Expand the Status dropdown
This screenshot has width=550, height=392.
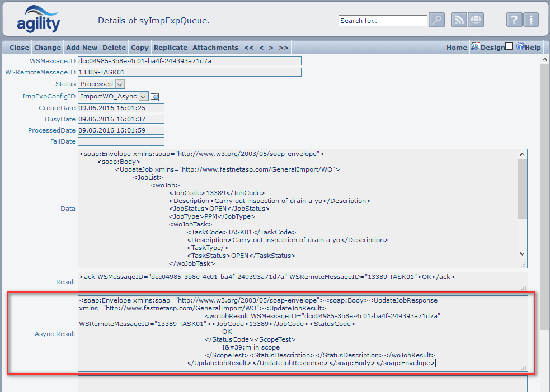click(120, 84)
